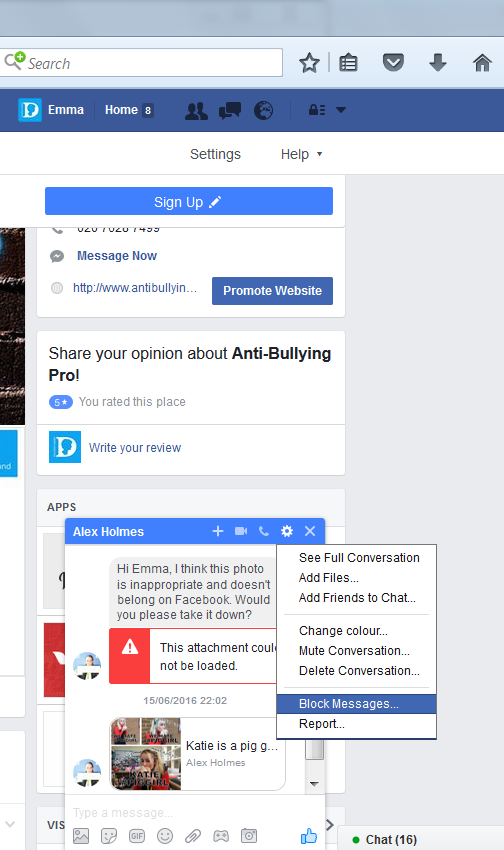Screen dimensions: 504x850
Task: Click the Pocket save icon
Action: [393, 63]
